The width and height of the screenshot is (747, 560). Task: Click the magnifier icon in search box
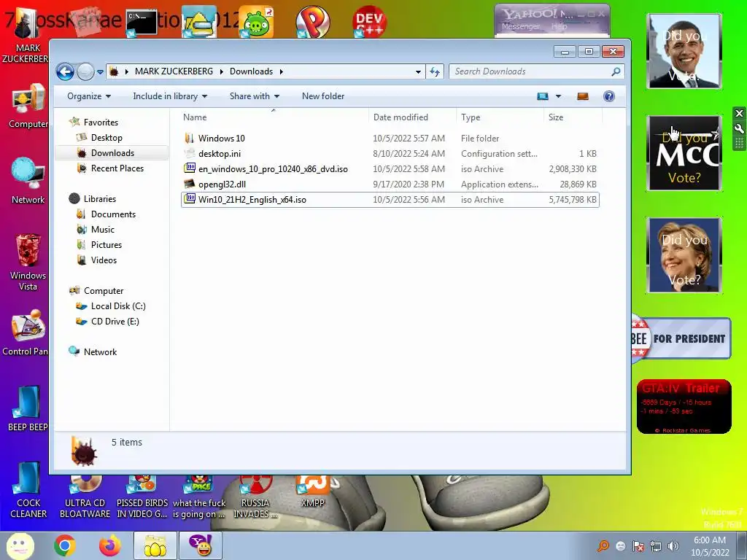616,71
